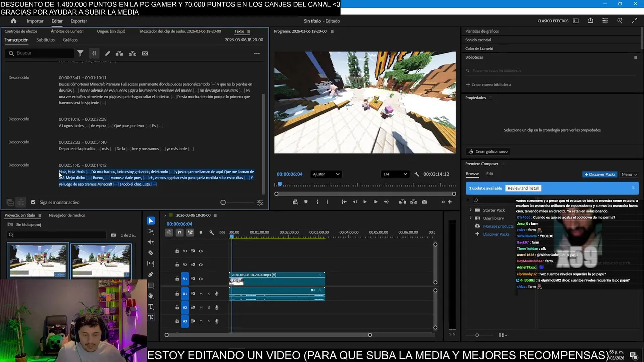Step forward one frame in Program monitor

point(375,202)
